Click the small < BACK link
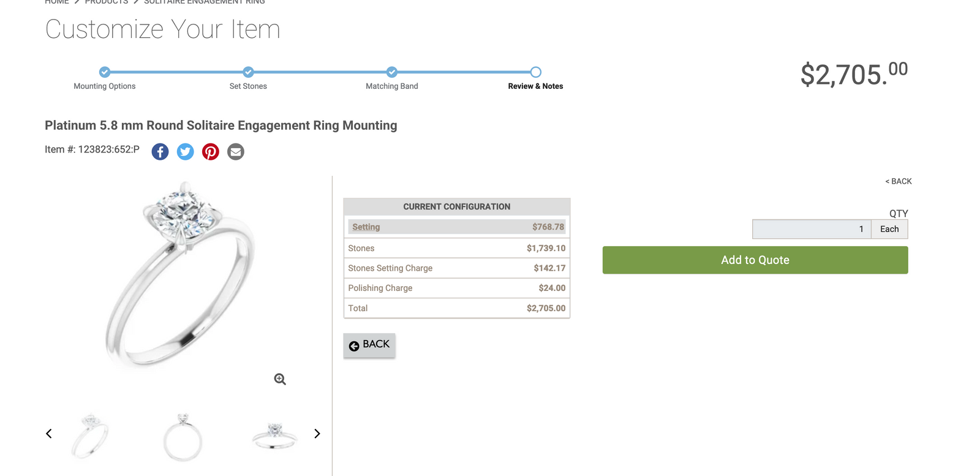980x476 pixels. click(898, 181)
